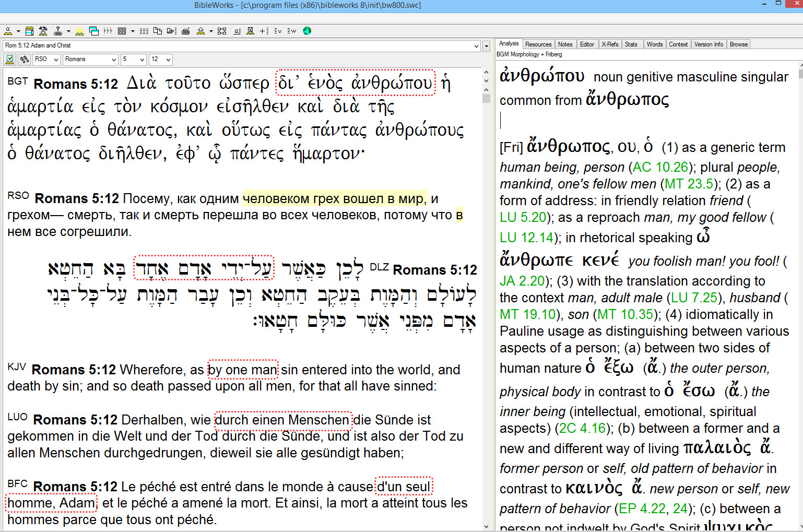Expand the arrow next to help icon
Image resolution: width=803 pixels, height=532 pixels.
68,31
